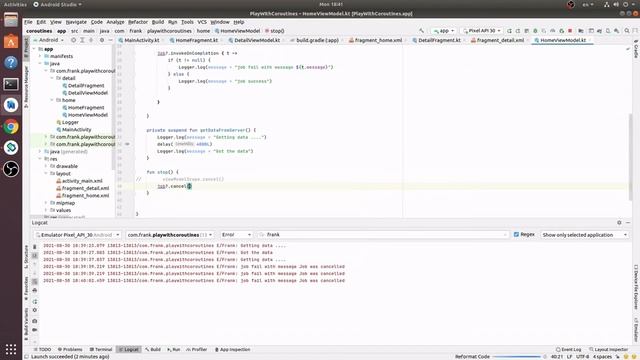Open Files manager from the dock

(x=11, y=20)
